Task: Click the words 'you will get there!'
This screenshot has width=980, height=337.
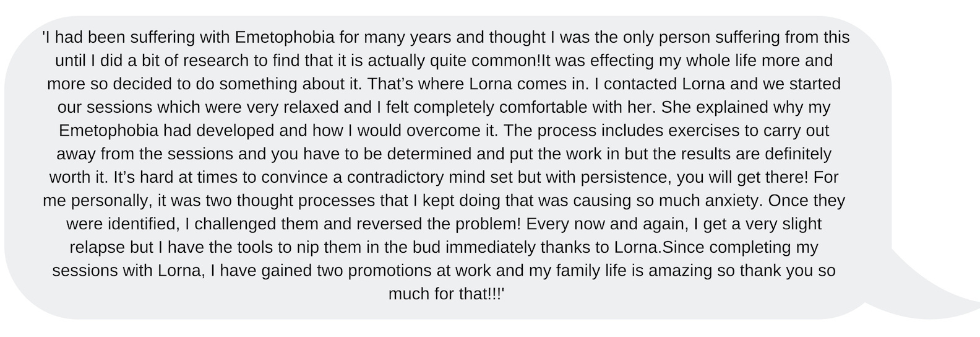Action: [742, 177]
